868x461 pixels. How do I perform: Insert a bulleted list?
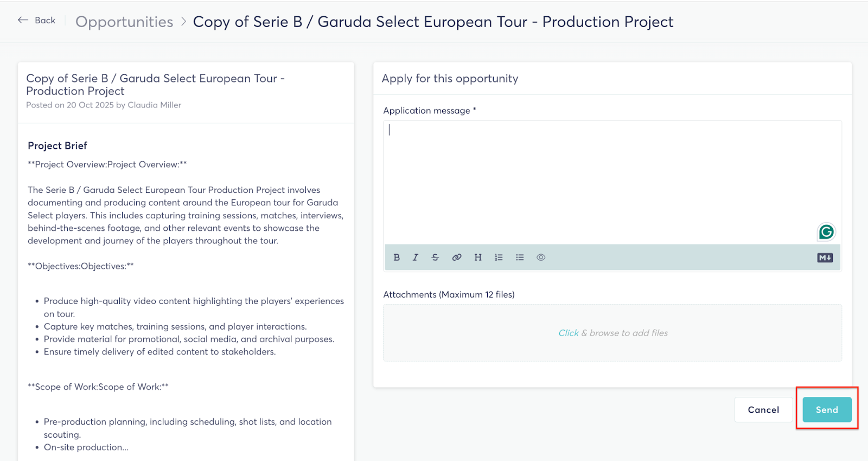(520, 257)
